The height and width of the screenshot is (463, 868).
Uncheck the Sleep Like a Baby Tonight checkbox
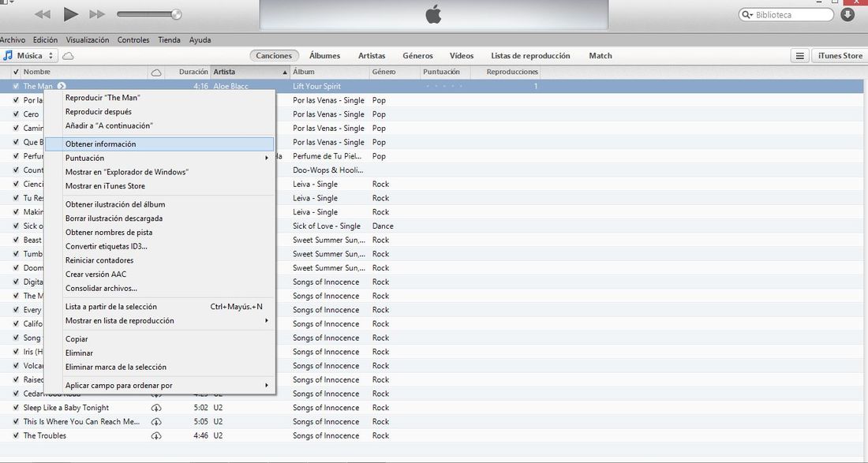16,408
